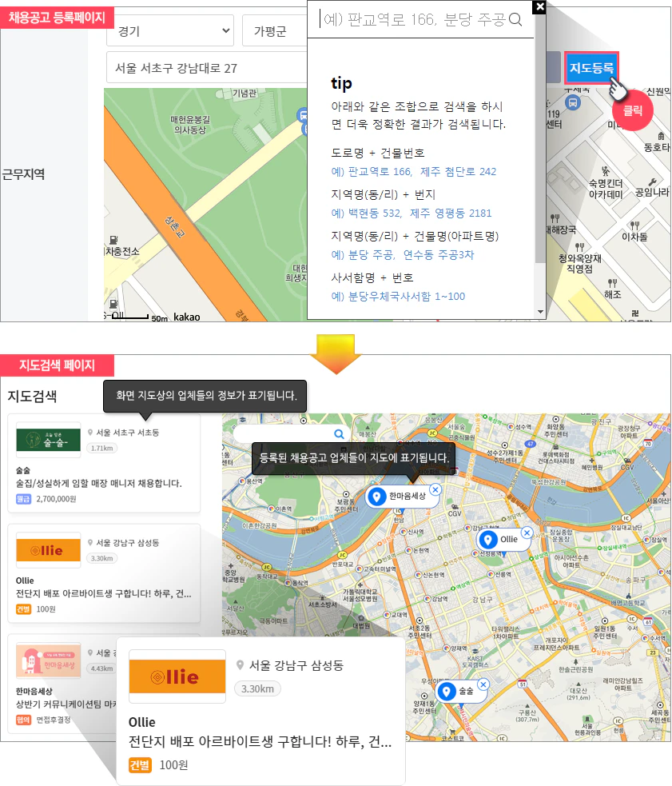Click the 술술 map marker pin
This screenshot has height=786, width=672.
446,692
